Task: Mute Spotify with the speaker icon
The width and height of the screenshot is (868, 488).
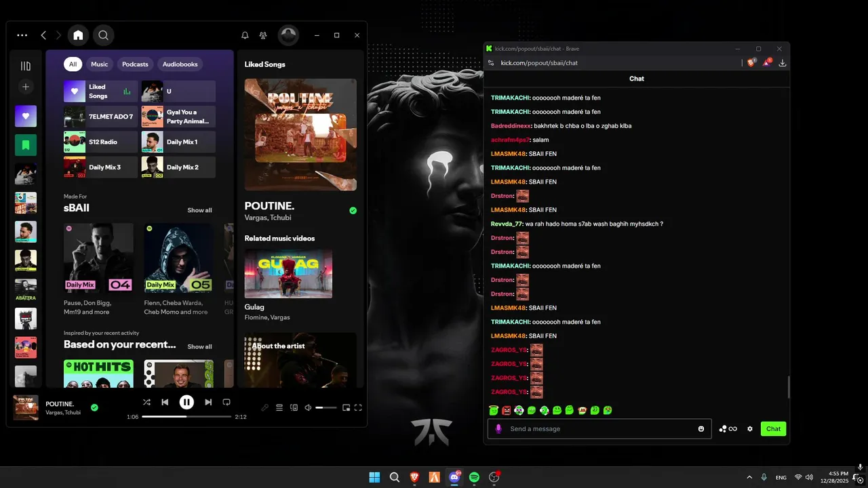Action: point(308,407)
